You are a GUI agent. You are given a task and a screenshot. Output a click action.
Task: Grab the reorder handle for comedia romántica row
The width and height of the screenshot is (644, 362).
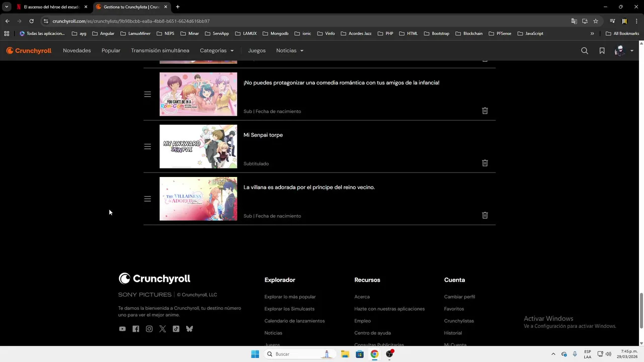[x=147, y=95]
